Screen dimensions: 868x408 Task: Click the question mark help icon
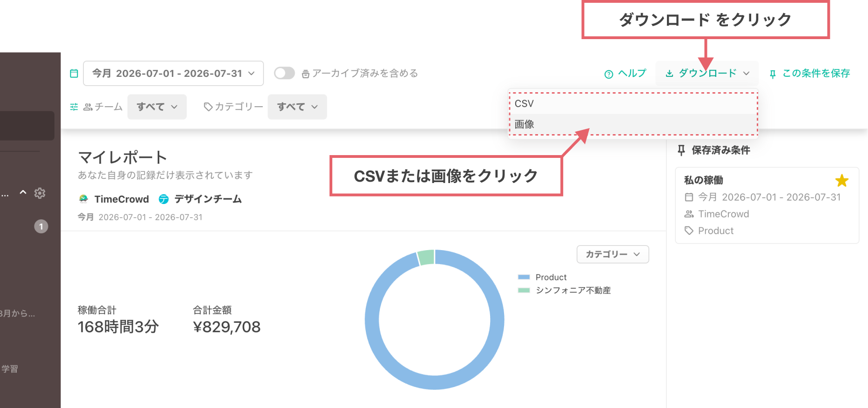tap(609, 74)
